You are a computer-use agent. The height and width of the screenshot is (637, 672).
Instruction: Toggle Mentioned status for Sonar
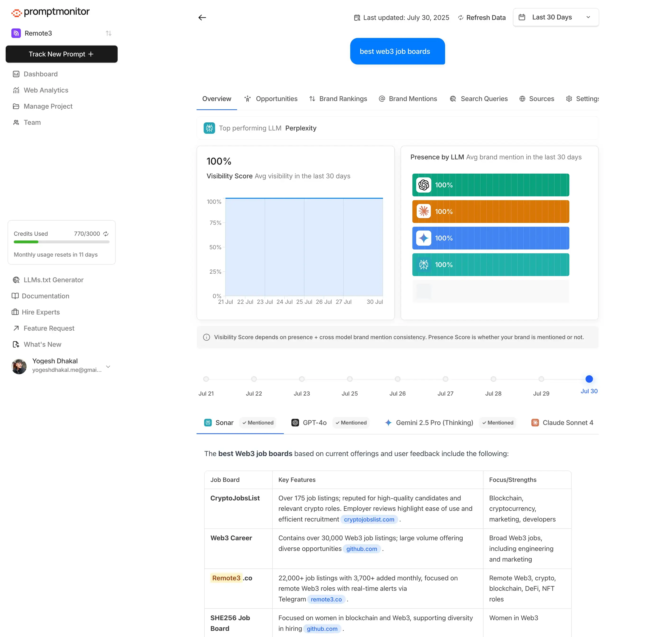(258, 422)
